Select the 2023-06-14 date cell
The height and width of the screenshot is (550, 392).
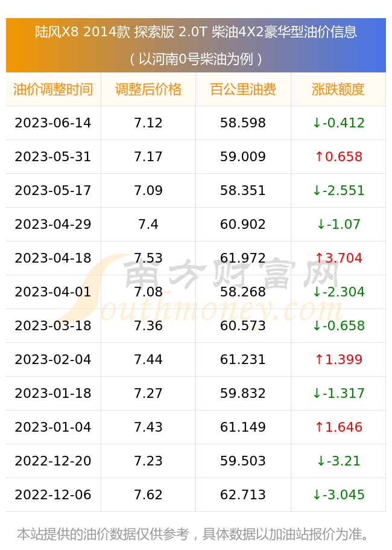point(53,123)
